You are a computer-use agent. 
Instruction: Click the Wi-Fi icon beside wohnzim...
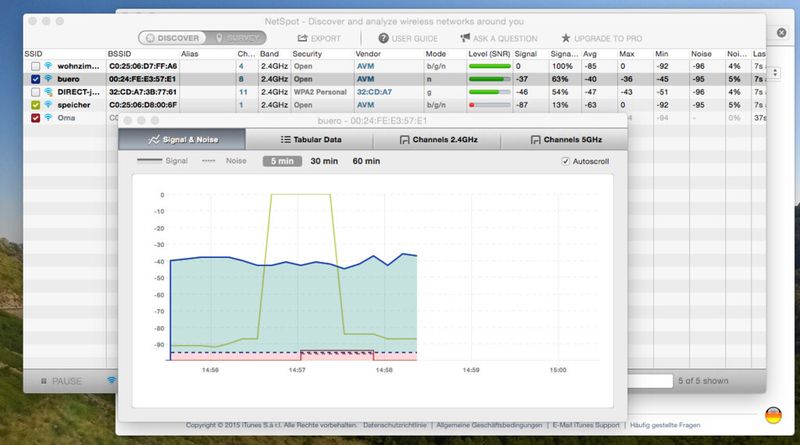click(48, 66)
